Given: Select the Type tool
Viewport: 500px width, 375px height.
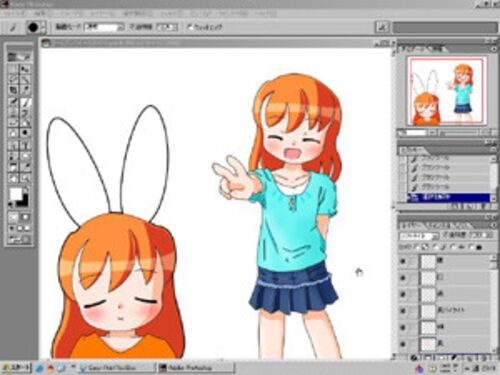Looking at the screenshot, I should point(26,145).
